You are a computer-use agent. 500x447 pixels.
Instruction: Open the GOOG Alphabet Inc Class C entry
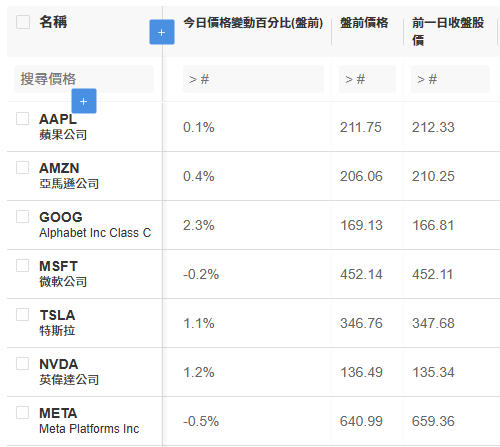(95, 225)
